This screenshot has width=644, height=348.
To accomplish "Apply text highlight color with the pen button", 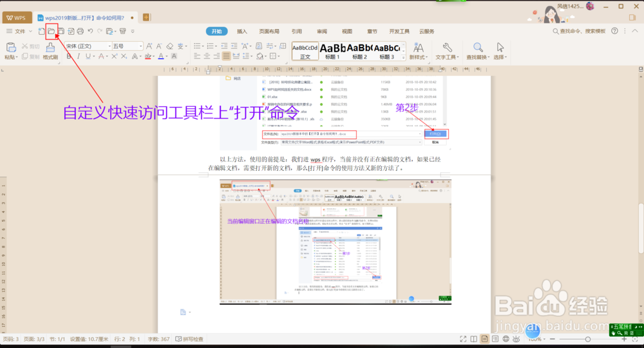I will [x=148, y=56].
